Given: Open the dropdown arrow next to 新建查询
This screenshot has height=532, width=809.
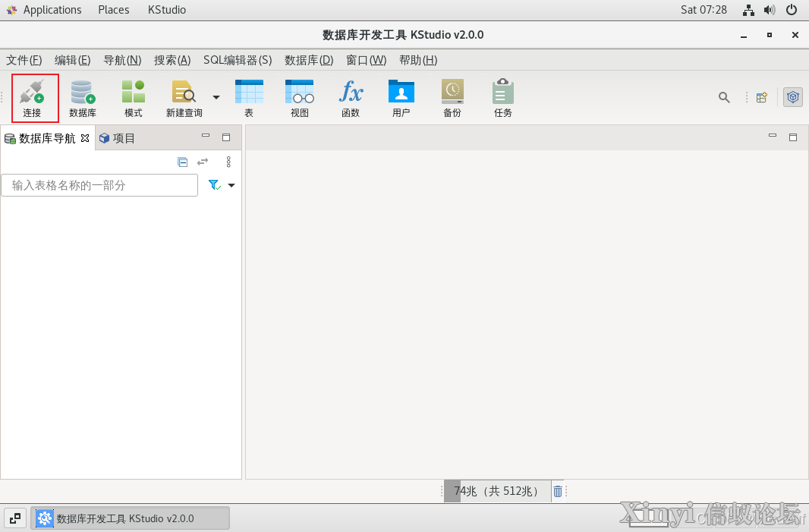Looking at the screenshot, I should click(x=216, y=97).
